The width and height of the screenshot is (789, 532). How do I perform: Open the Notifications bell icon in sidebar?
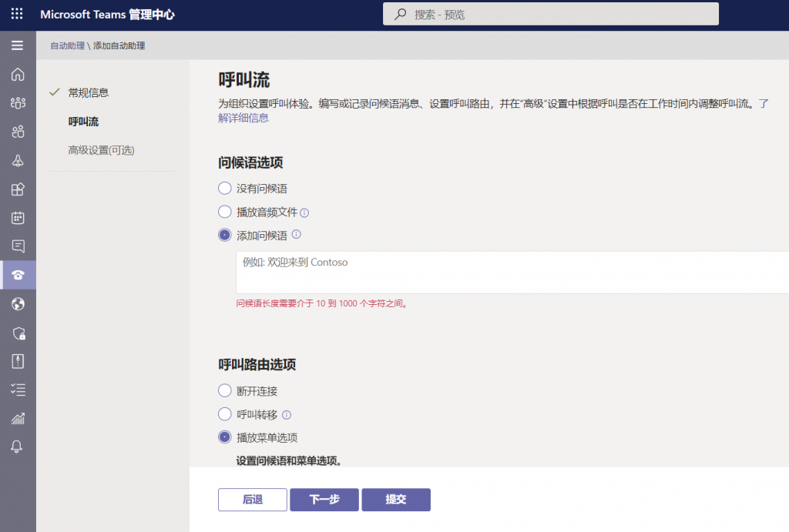tap(17, 447)
